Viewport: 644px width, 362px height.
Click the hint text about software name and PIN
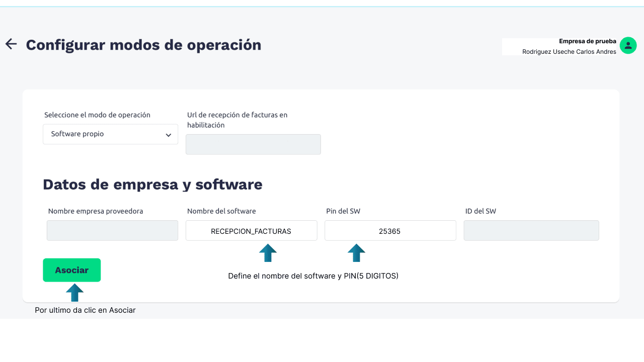click(313, 276)
